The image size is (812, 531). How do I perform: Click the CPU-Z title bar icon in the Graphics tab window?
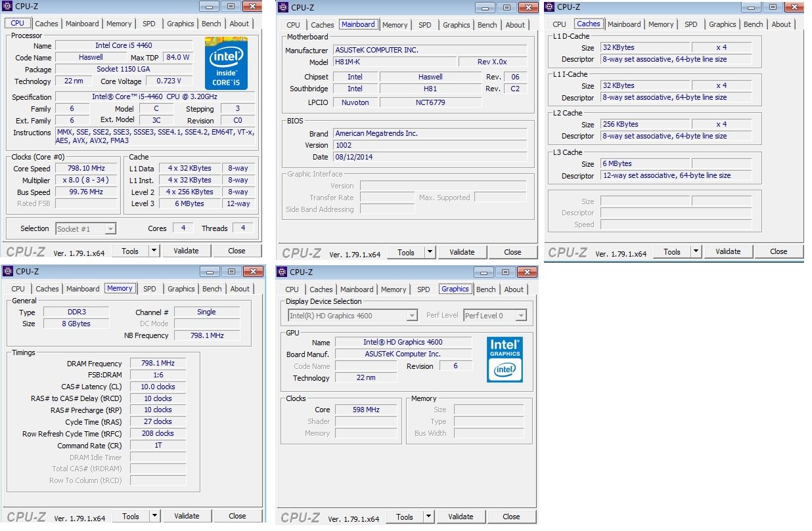tap(282, 272)
